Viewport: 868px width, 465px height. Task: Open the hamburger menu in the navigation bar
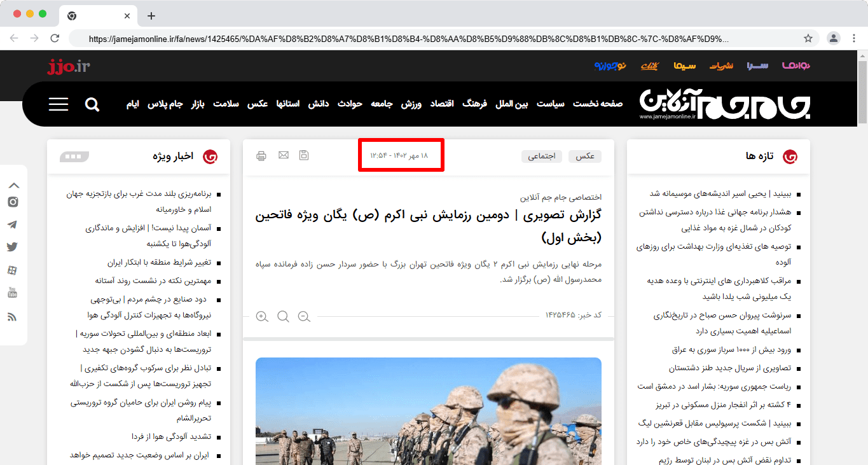point(59,104)
